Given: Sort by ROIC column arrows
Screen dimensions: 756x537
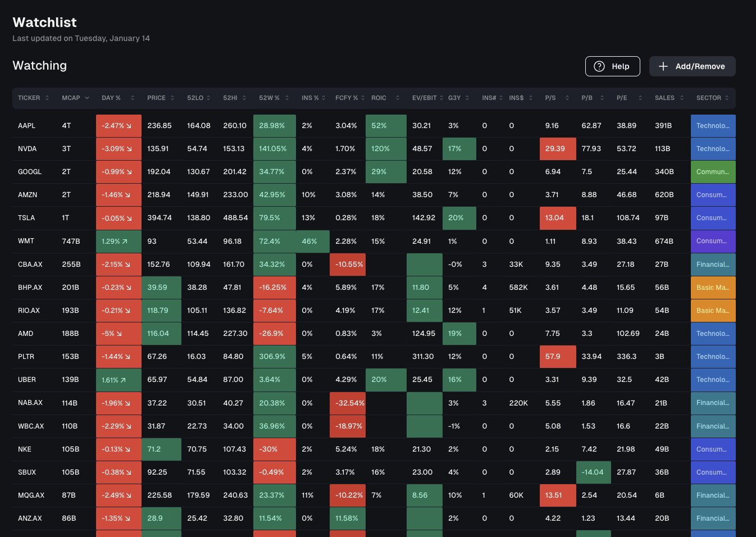Looking at the screenshot, I should [398, 98].
